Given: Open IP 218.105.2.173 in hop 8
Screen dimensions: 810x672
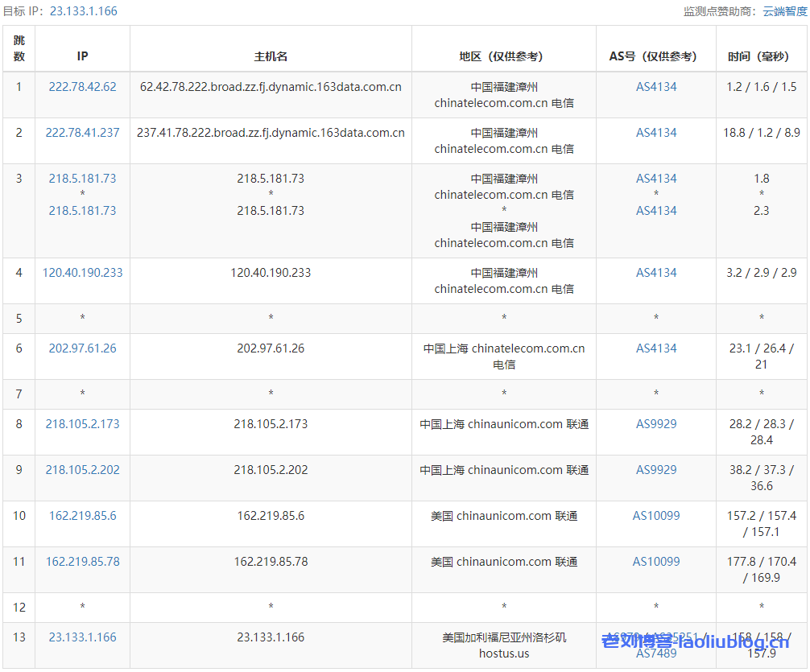Looking at the screenshot, I should click(x=82, y=424).
